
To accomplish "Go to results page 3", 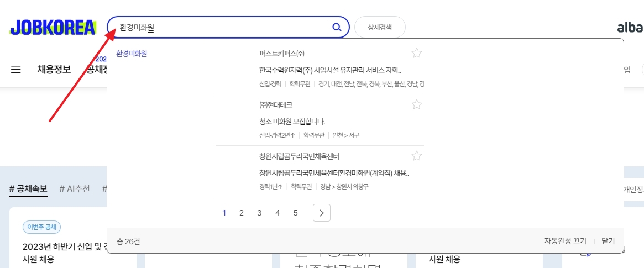I will (260, 213).
